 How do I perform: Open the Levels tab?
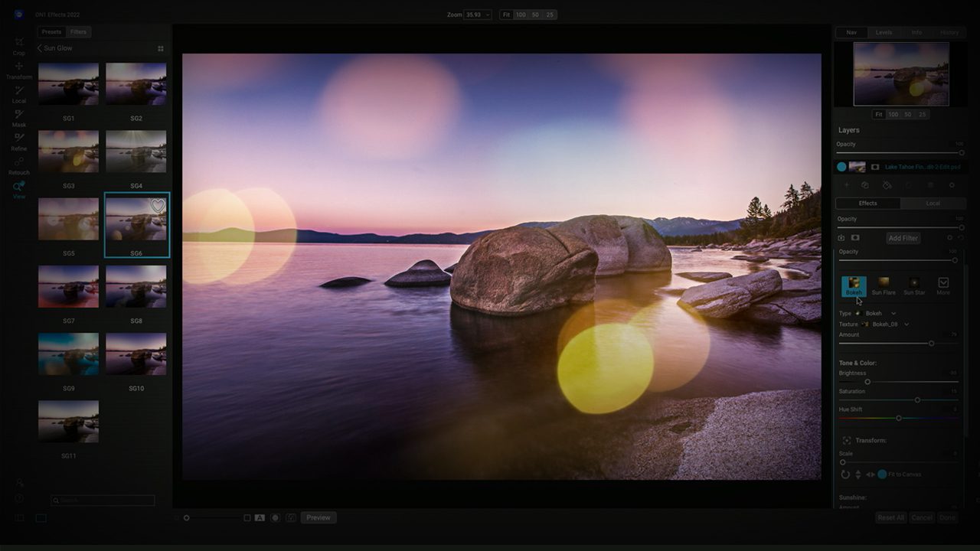[x=884, y=32]
